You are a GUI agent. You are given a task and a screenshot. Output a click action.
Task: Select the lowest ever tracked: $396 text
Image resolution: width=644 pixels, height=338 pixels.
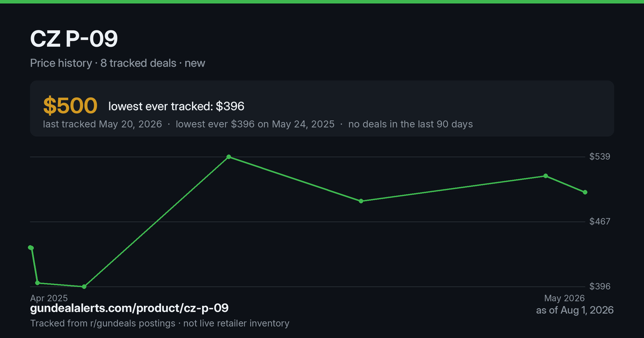point(177,106)
